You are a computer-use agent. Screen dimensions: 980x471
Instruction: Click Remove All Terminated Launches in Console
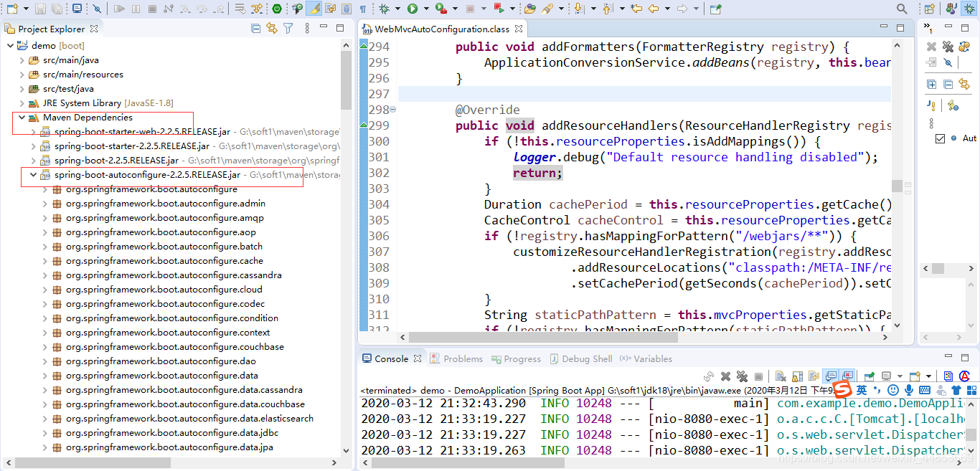coord(742,376)
